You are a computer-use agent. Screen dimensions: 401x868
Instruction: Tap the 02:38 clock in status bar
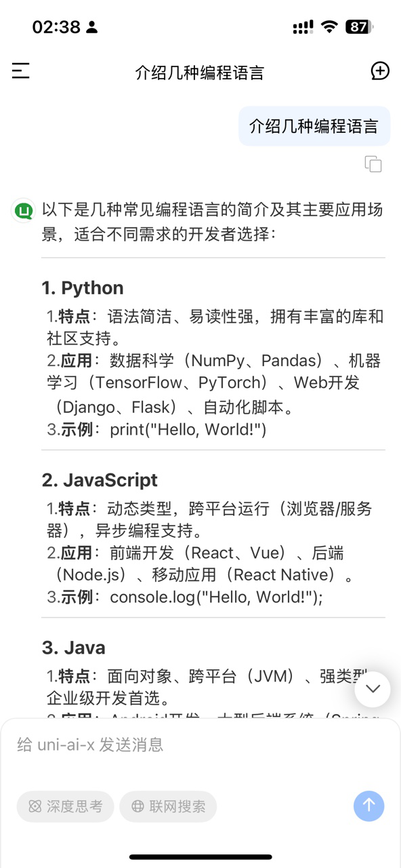(56, 27)
